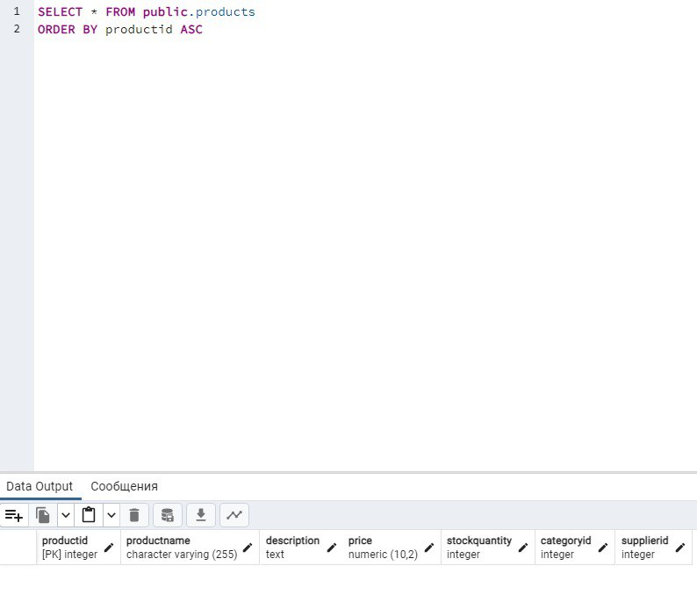Click inside the SQL query editor area
The height and width of the screenshot is (616, 697).
tap(351, 219)
